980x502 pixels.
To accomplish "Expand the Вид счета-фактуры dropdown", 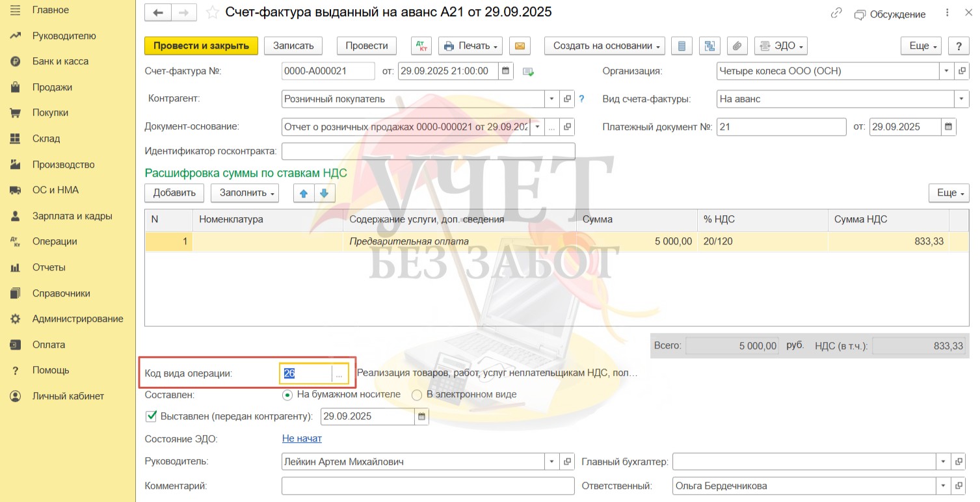I will pyautogui.click(x=961, y=99).
